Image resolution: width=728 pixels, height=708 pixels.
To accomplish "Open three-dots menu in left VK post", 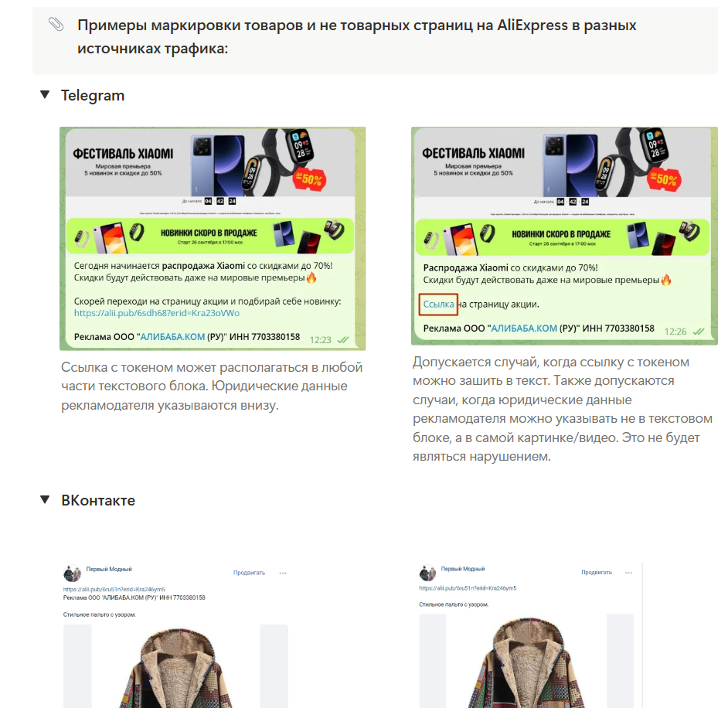I will (283, 574).
